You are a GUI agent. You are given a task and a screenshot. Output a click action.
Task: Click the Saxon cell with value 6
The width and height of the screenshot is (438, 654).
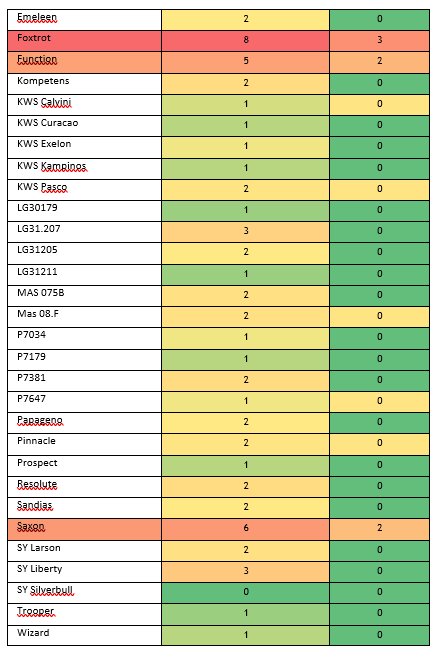[245, 529]
